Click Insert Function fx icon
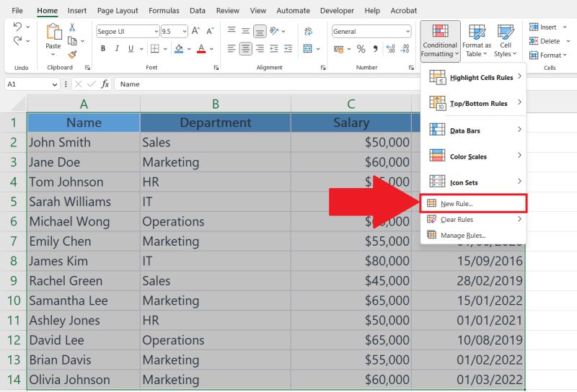This screenshot has width=577, height=392. coord(105,84)
